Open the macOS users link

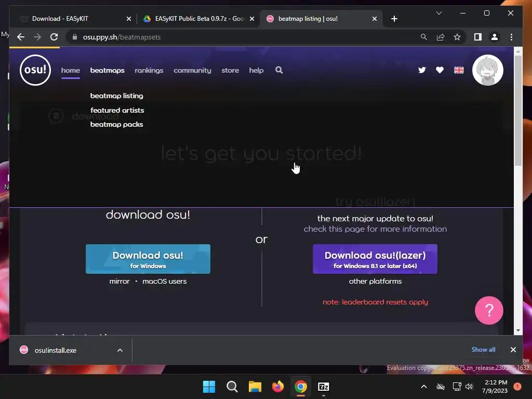pyautogui.click(x=165, y=281)
